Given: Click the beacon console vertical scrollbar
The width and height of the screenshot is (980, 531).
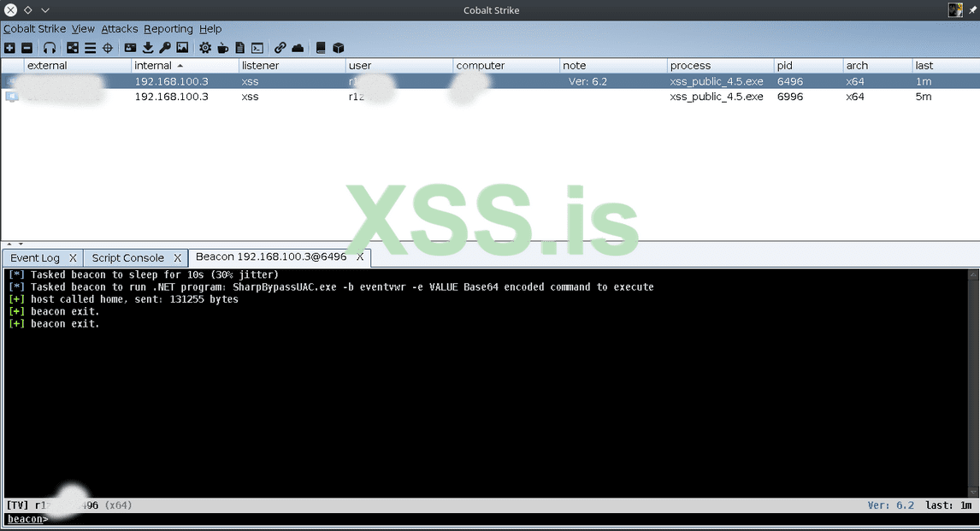Looking at the screenshot, I should (972, 383).
